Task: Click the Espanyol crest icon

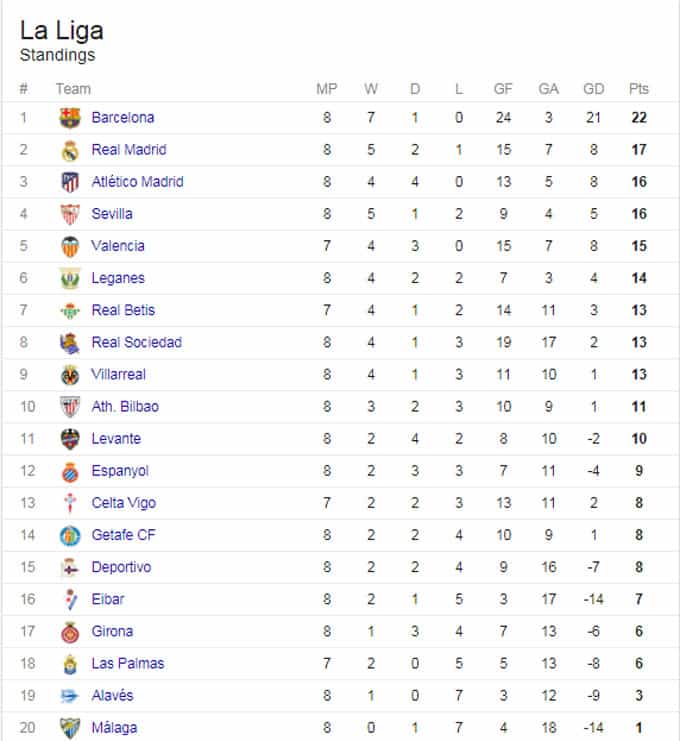Action: coord(70,471)
